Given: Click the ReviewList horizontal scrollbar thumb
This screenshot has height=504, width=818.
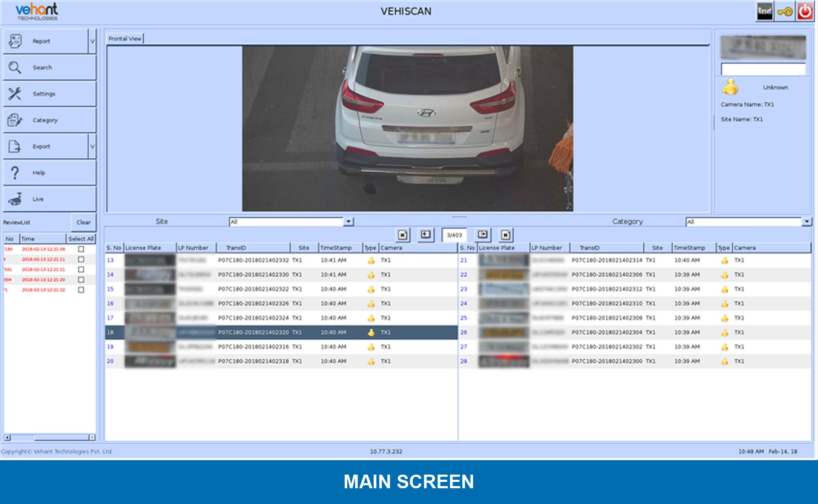Looking at the screenshot, I should (61, 437).
